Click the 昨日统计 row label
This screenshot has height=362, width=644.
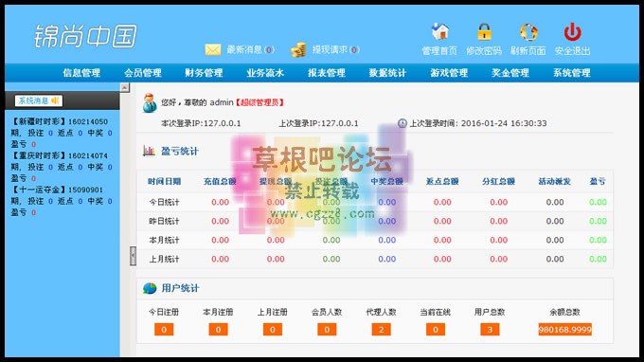click(x=164, y=221)
